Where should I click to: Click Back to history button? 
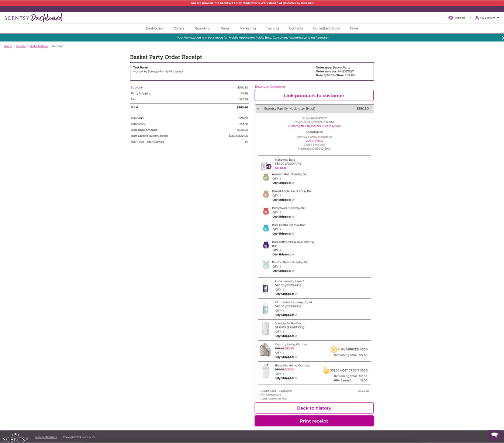[314, 408]
